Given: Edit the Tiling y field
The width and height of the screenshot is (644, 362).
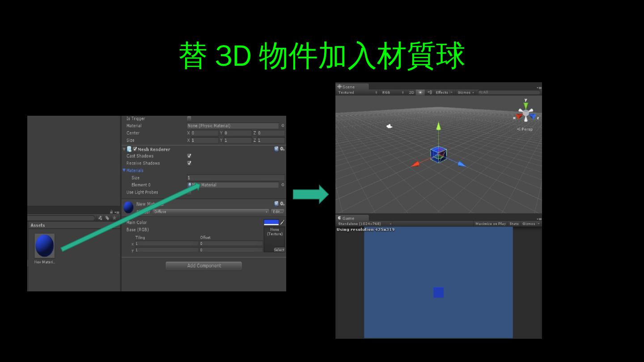Looking at the screenshot, I should click(167, 250).
